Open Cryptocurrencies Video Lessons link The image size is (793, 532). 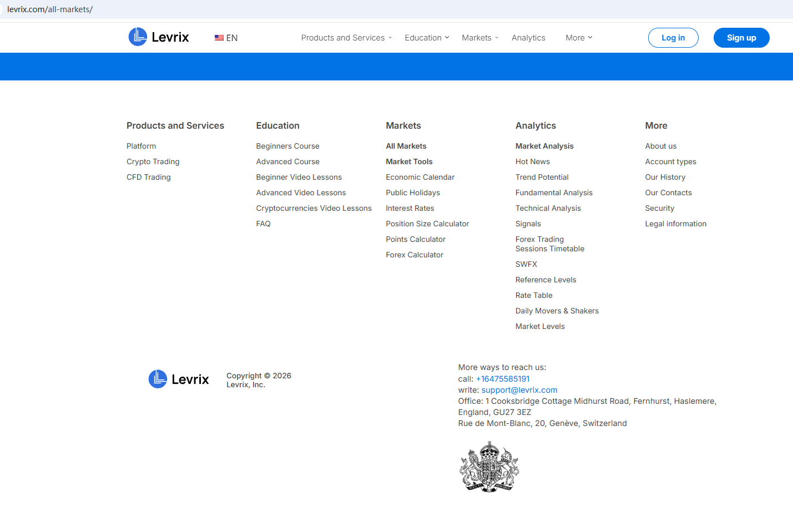tap(314, 208)
